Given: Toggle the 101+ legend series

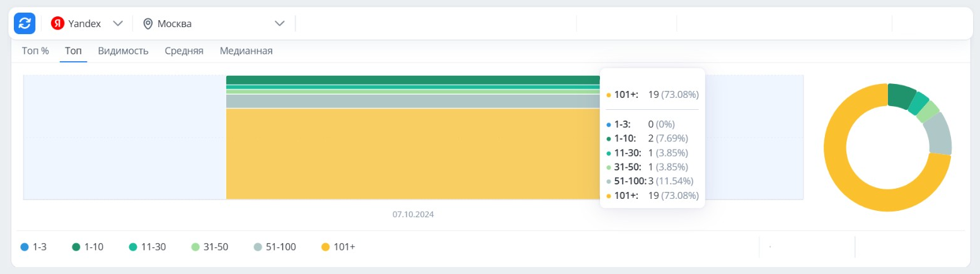Looking at the screenshot, I should (x=338, y=247).
